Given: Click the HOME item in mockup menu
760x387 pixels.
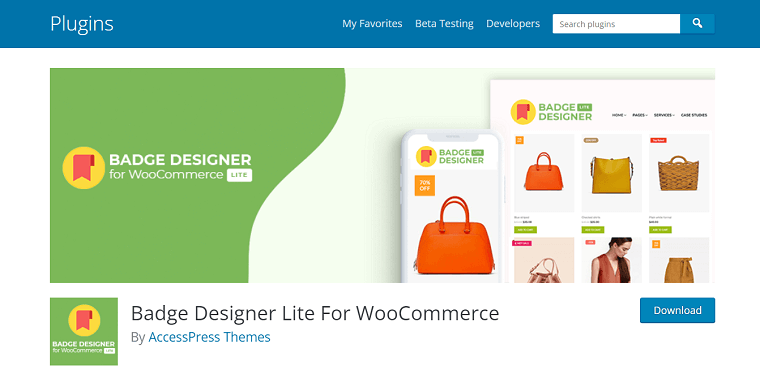Looking at the screenshot, I should point(619,115).
